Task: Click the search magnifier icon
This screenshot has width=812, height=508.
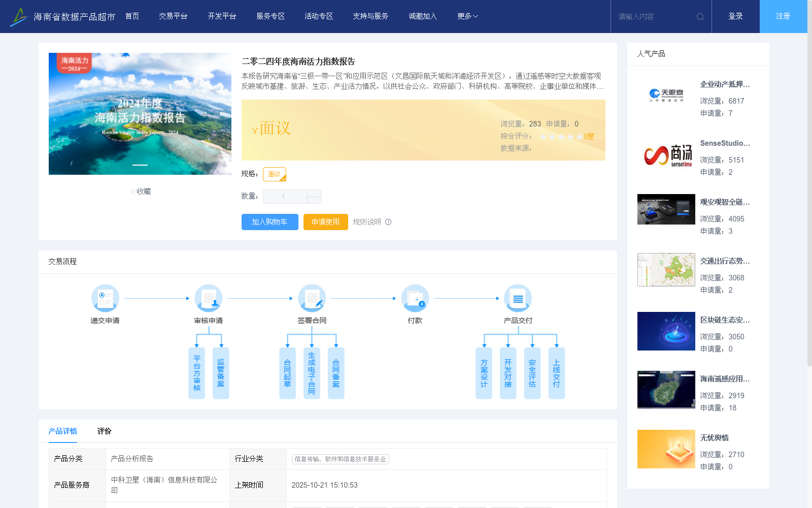Action: pyautogui.click(x=700, y=17)
